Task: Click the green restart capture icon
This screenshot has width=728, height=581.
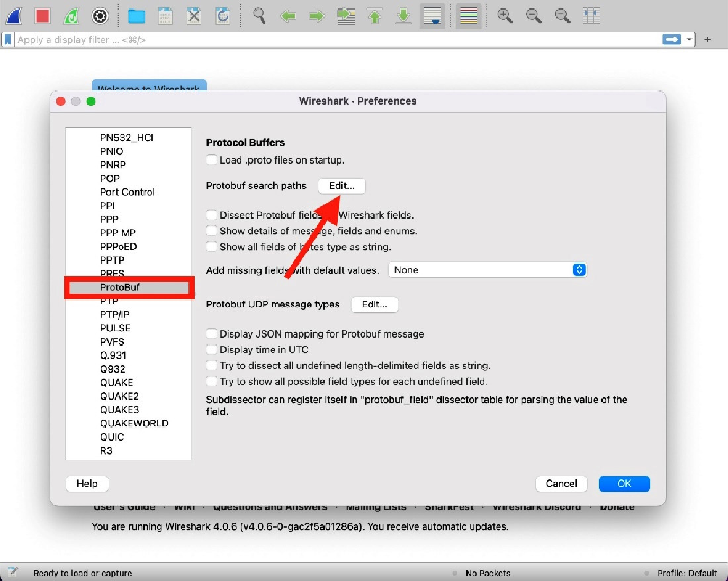Action: coord(71,16)
